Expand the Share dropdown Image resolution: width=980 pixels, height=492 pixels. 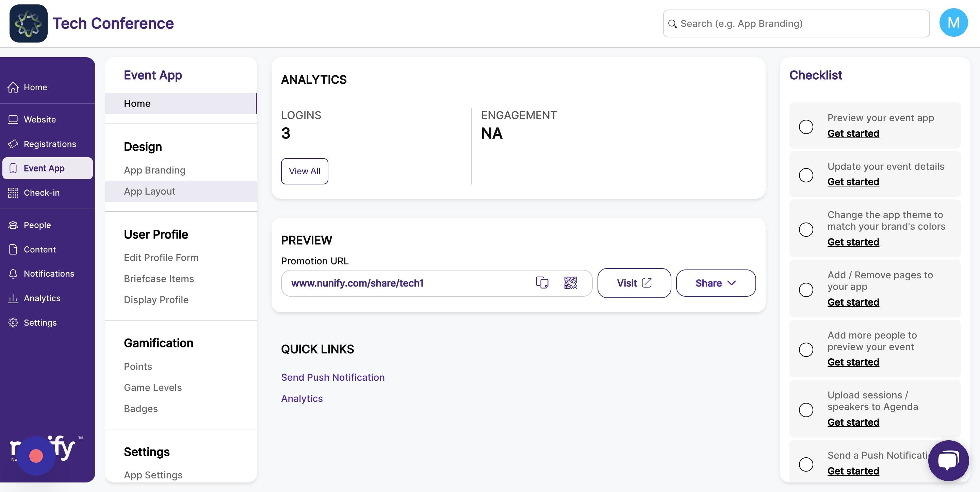(x=716, y=283)
